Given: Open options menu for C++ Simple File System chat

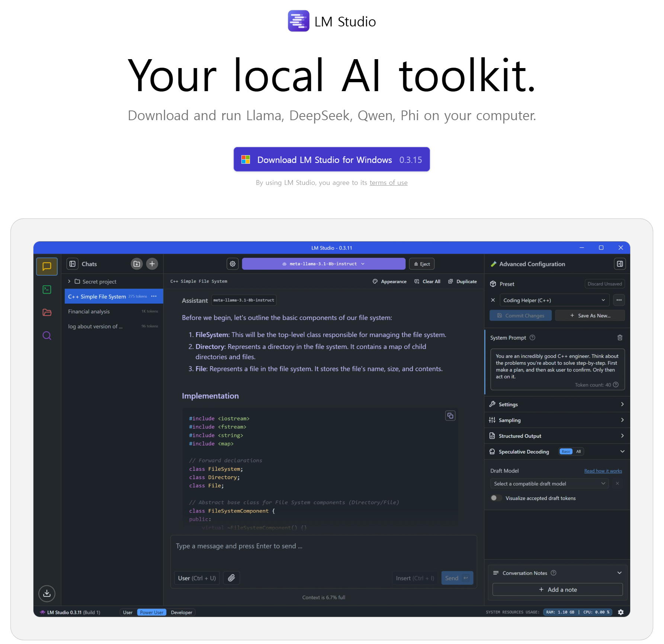Looking at the screenshot, I should [154, 296].
